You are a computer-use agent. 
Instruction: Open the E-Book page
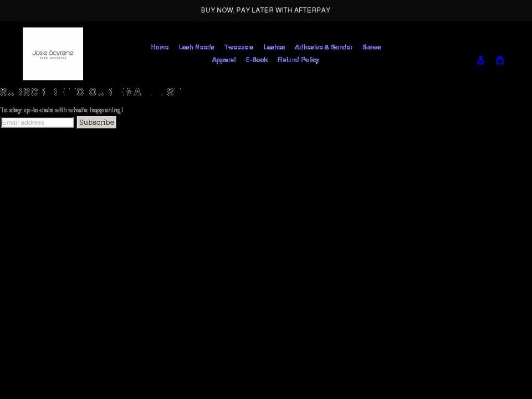(257, 59)
